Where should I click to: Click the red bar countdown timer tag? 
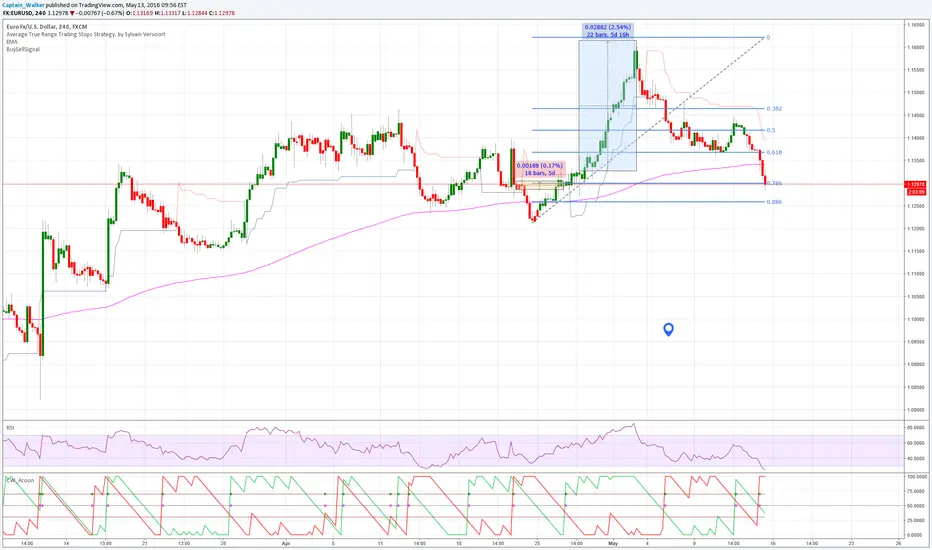[x=916, y=192]
